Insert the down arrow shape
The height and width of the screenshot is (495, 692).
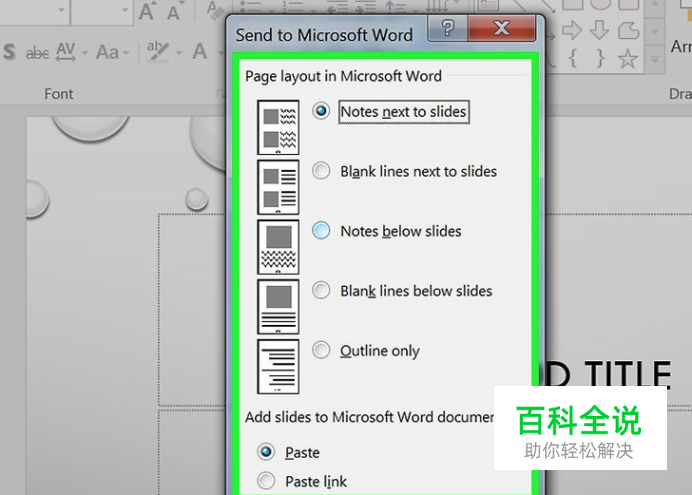pos(600,30)
